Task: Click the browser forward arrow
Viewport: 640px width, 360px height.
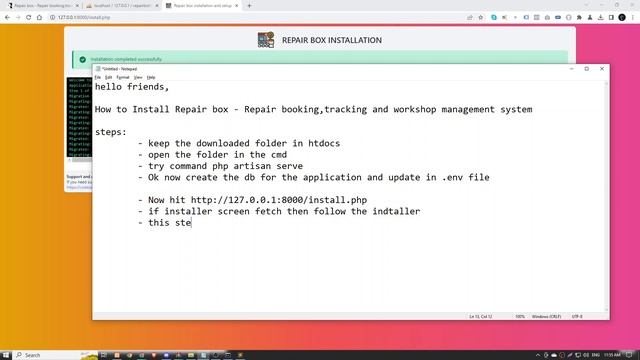Action: 18,18
